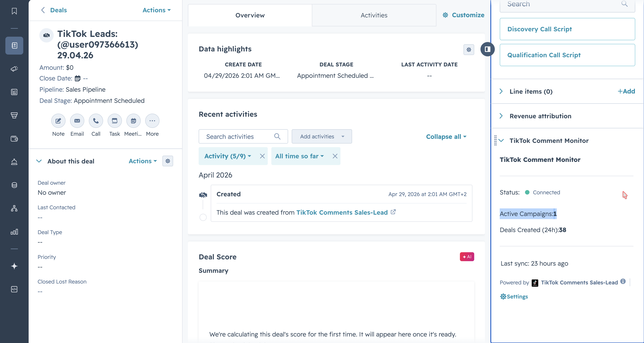Viewport: 644px width, 343px height.
Task: Open the Activity (5/9) filter dropdown
Action: pos(228,156)
